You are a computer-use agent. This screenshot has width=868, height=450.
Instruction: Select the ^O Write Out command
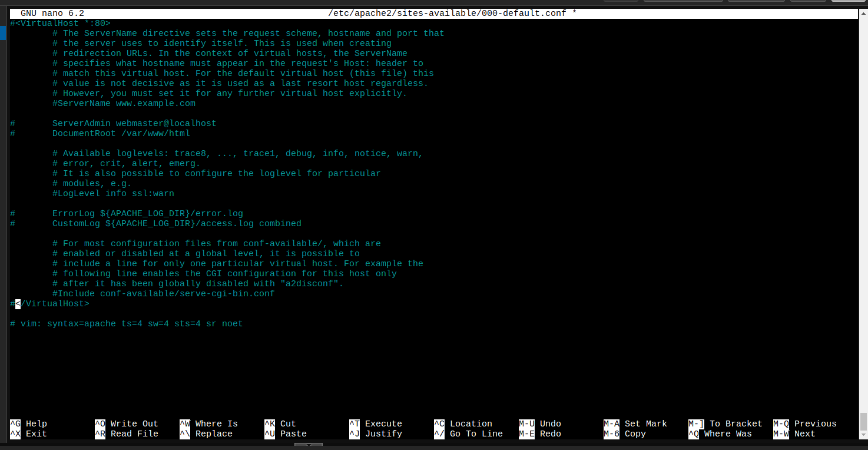click(126, 423)
